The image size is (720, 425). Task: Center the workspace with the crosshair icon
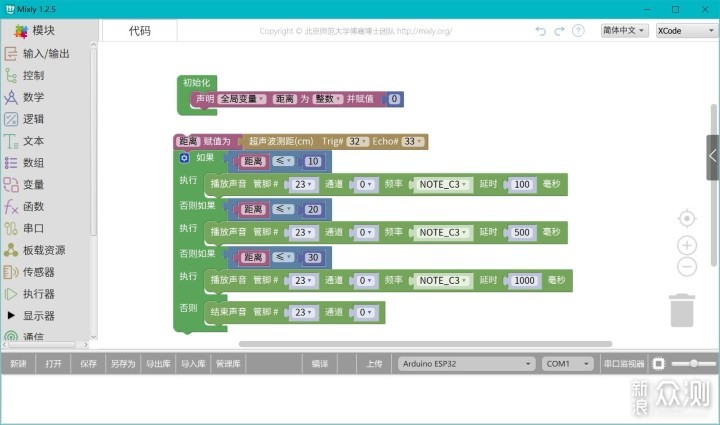click(686, 218)
